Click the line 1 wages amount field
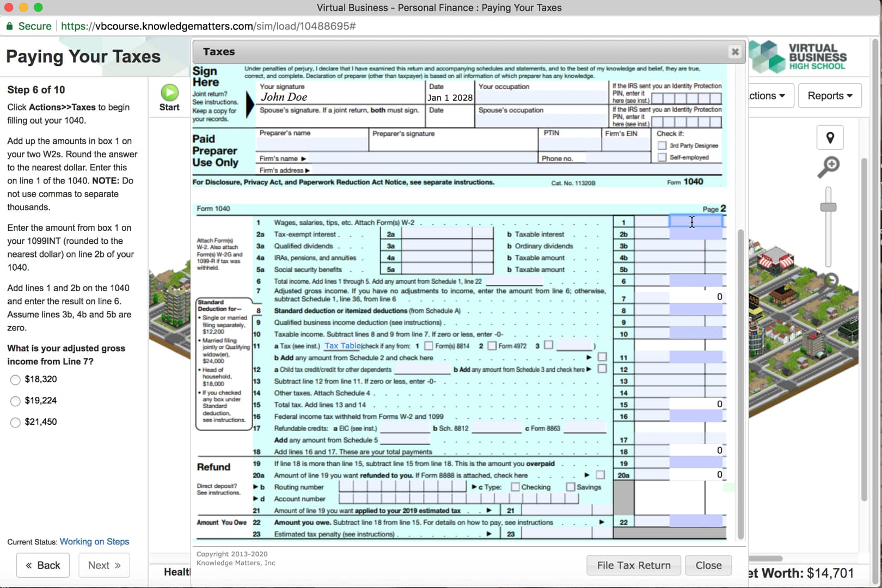The image size is (882, 588). pos(696,222)
